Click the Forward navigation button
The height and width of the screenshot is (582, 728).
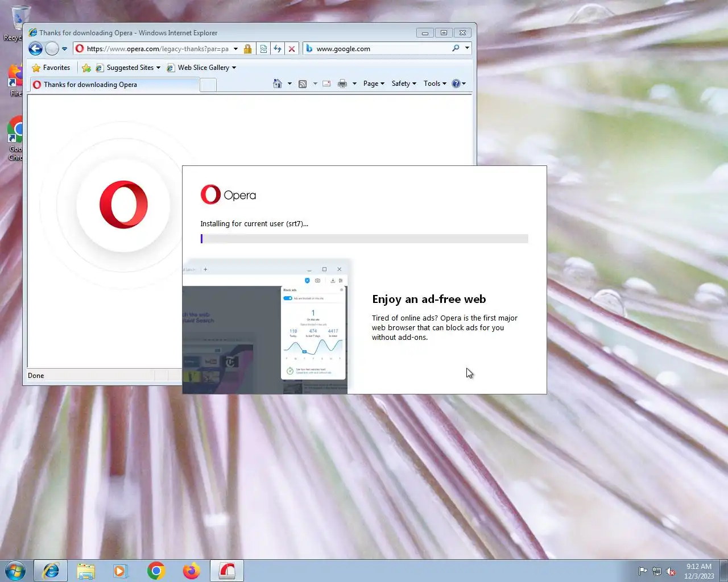[x=52, y=49]
